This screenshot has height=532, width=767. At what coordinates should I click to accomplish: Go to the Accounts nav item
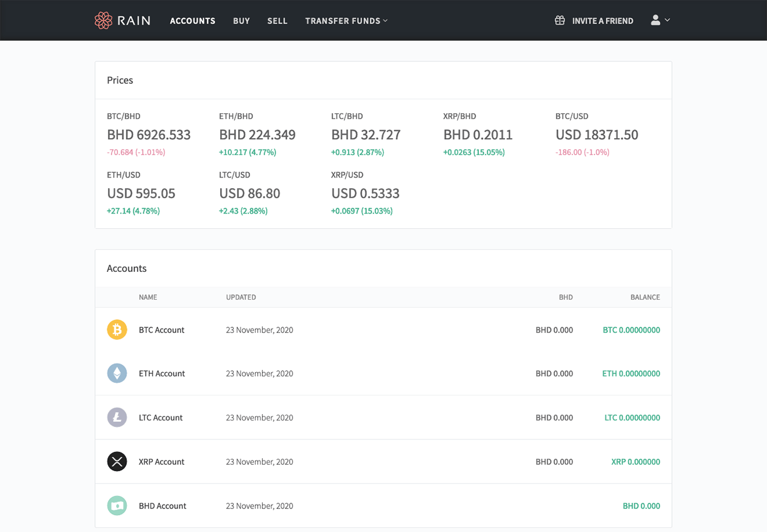[192, 21]
